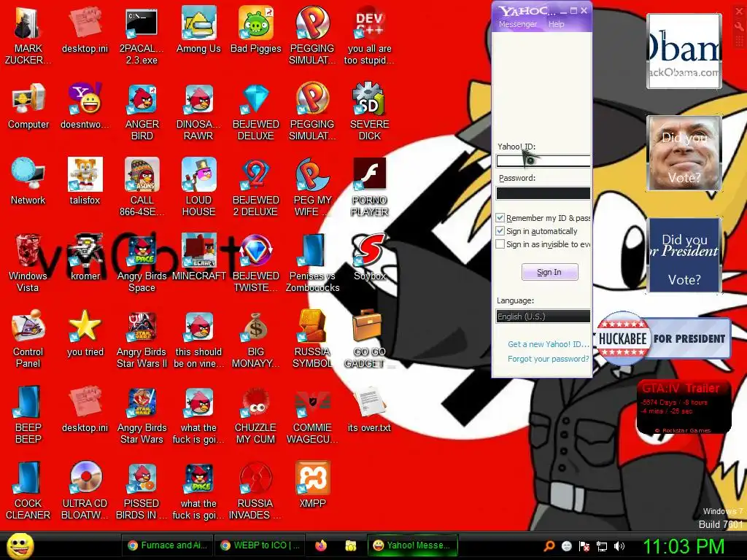Open Firefox from the taskbar
Viewport: 747px width, 560px height.
[321, 545]
